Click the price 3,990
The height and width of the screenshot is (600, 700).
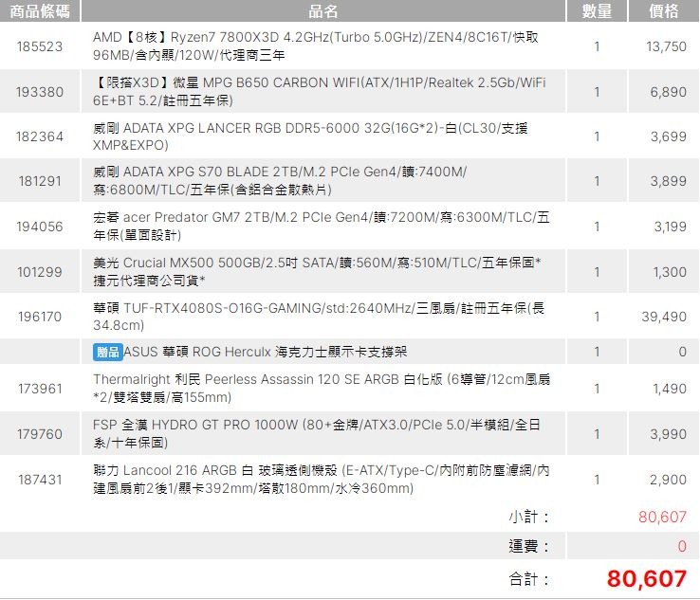coord(669,434)
